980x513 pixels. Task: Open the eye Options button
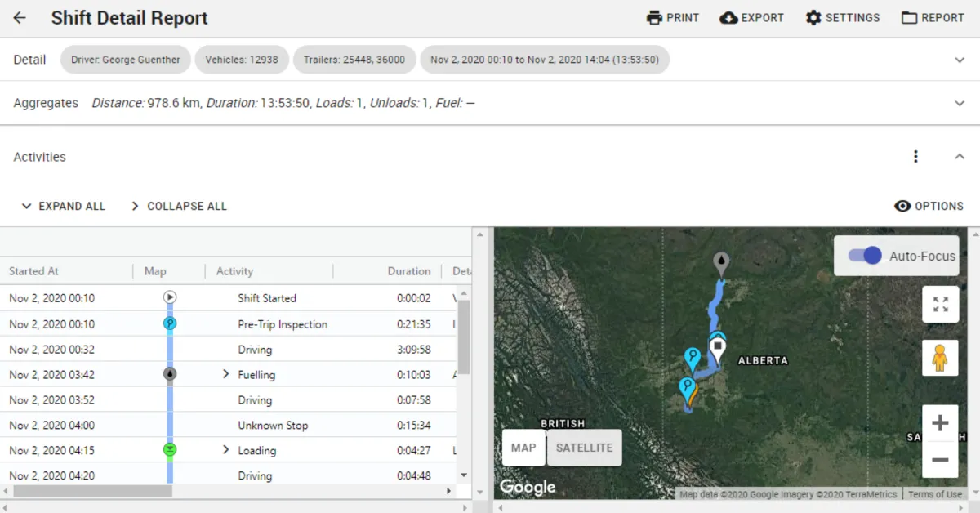coord(929,206)
